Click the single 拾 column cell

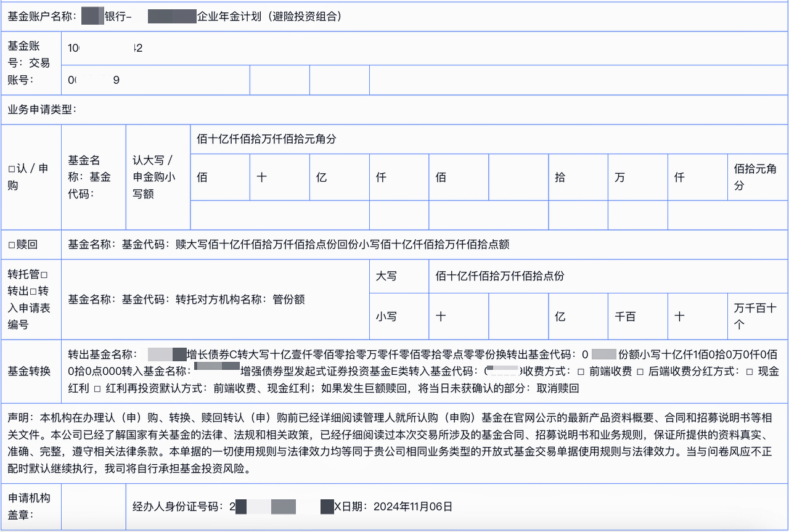(578, 178)
